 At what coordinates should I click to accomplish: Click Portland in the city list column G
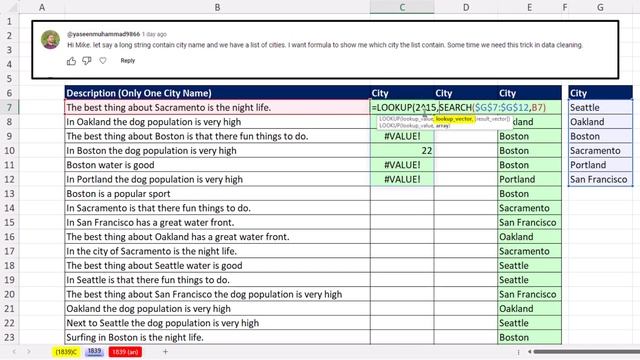(x=600, y=165)
